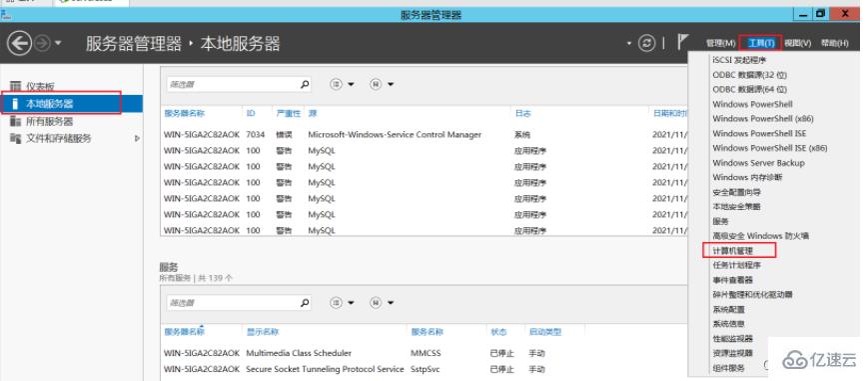Open notifications via the flag icon
Image resolution: width=868 pixels, height=381 pixels.
point(683,42)
